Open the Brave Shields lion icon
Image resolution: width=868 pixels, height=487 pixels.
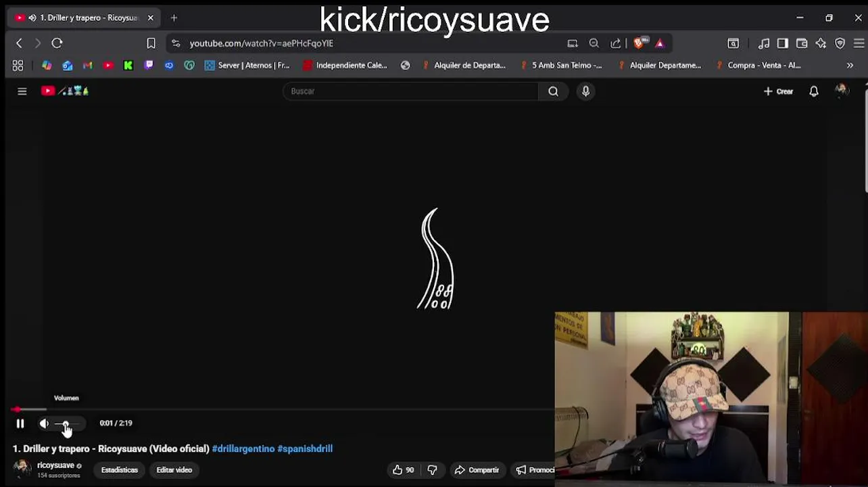pyautogui.click(x=640, y=43)
